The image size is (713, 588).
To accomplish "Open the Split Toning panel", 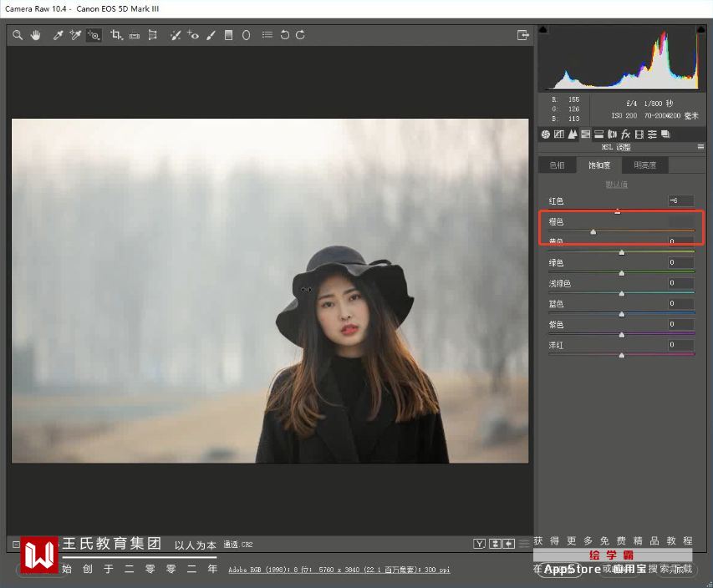I will tap(598, 134).
